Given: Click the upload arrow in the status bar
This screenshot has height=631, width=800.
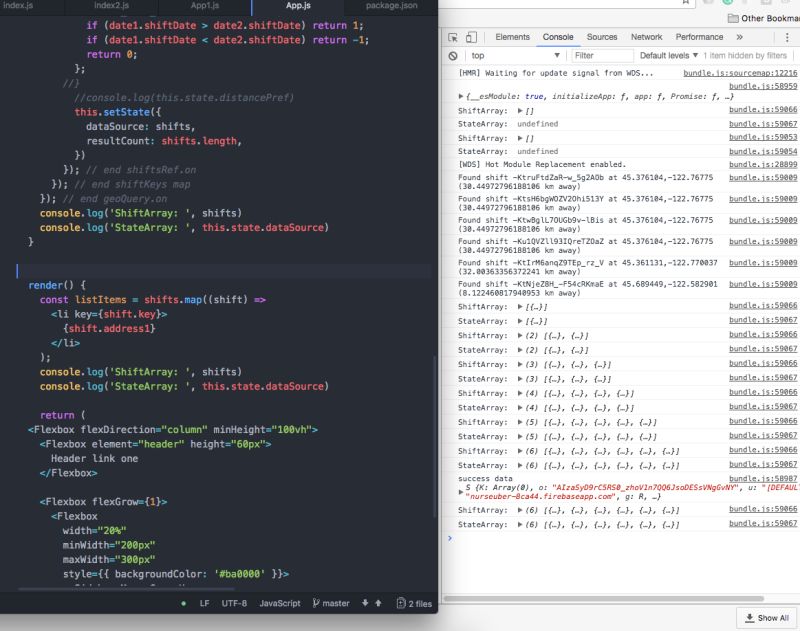Looking at the screenshot, I should pyautogui.click(x=378, y=603).
